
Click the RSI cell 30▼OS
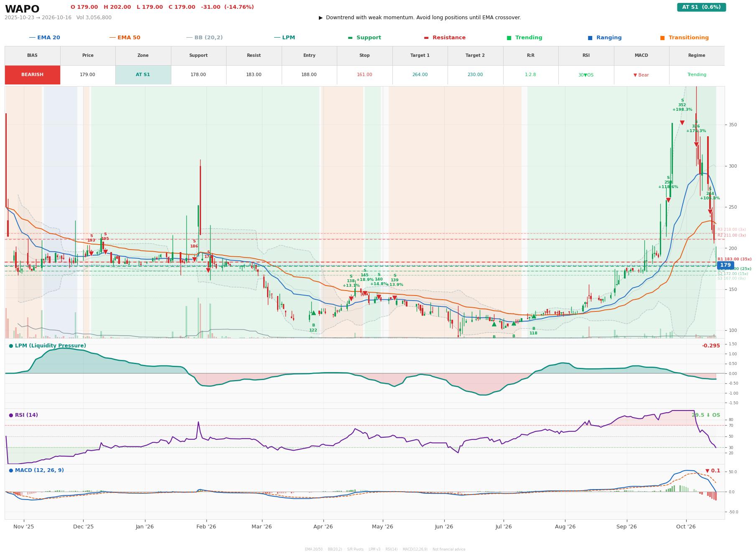point(586,75)
